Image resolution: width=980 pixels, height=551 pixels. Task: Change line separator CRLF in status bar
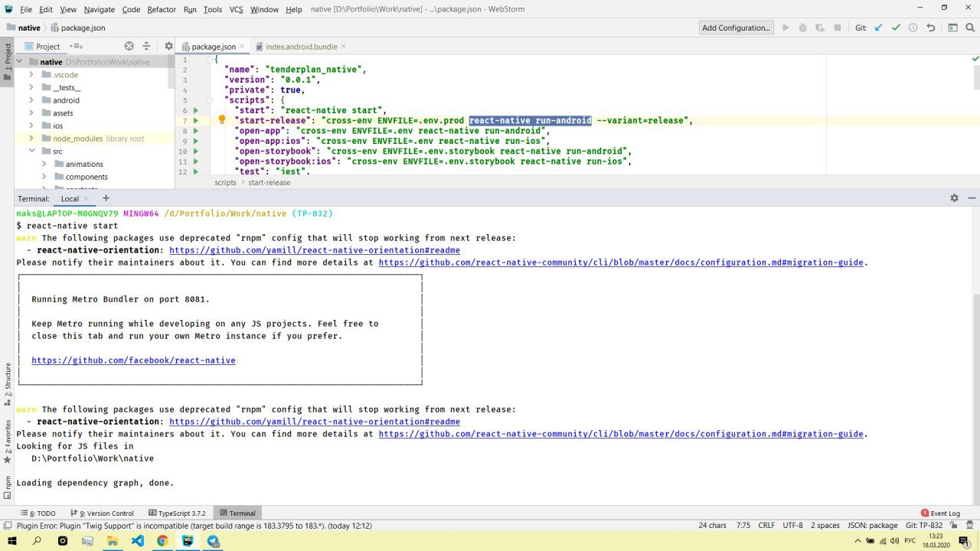(x=766, y=526)
